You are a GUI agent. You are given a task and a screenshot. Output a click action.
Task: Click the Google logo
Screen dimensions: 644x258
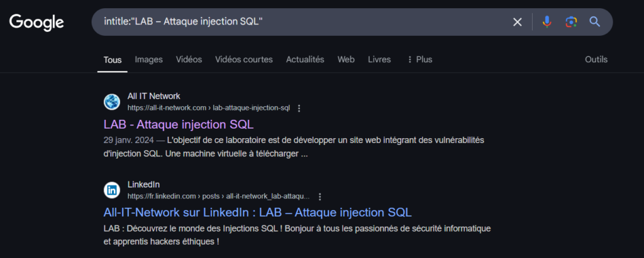(x=36, y=23)
